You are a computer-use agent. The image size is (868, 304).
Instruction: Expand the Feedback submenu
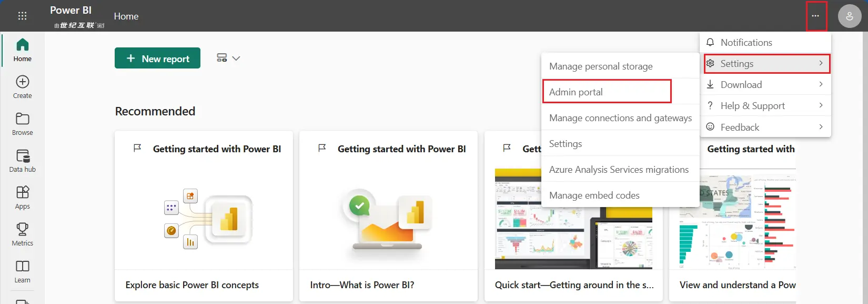click(765, 128)
